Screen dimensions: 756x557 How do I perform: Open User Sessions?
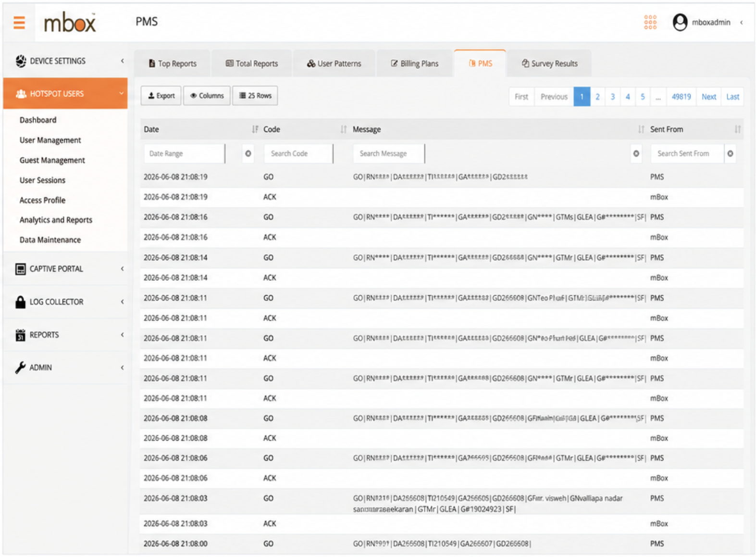pyautogui.click(x=42, y=180)
